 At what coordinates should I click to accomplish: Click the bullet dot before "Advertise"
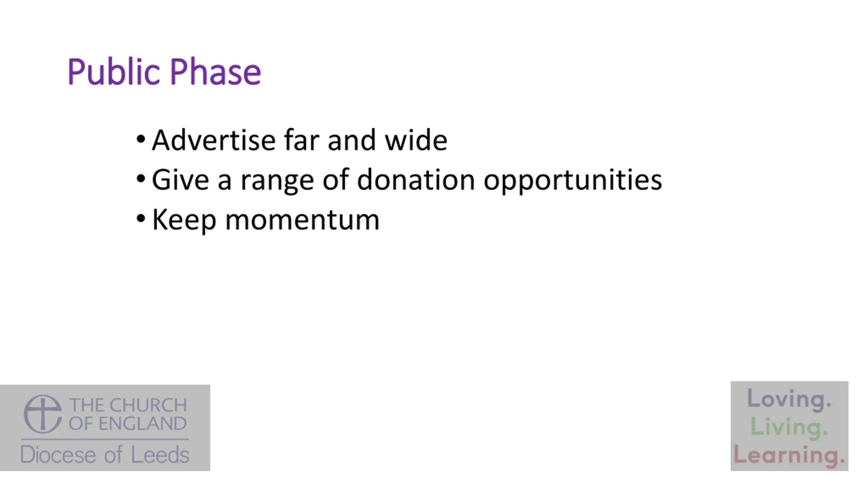pyautogui.click(x=141, y=139)
